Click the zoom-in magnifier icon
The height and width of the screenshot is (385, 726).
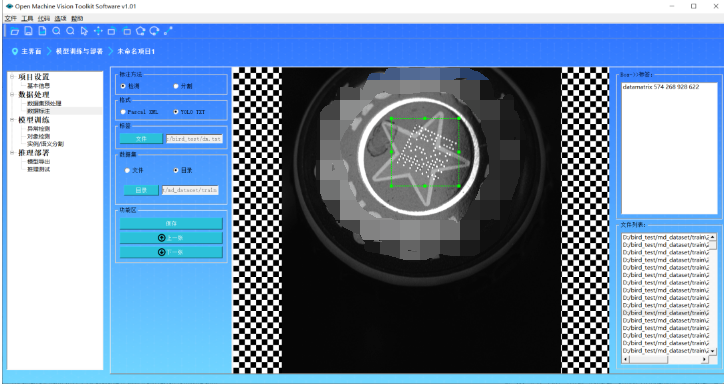pyautogui.click(x=56, y=31)
